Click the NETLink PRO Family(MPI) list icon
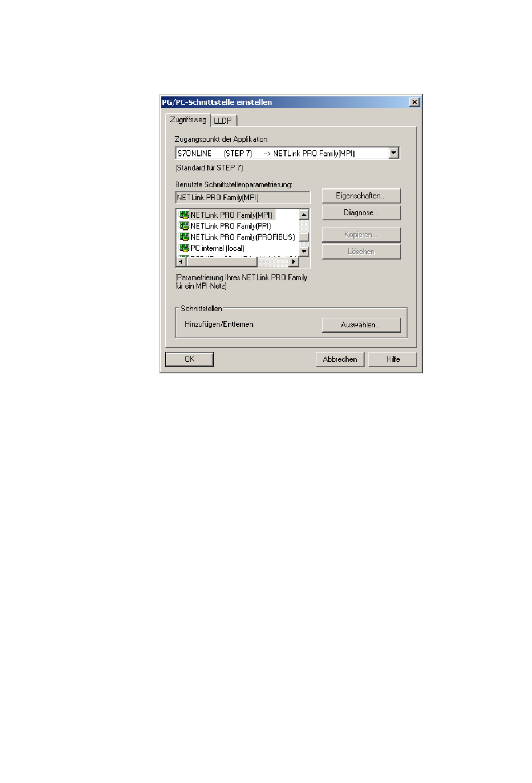532x783 pixels. click(x=184, y=215)
